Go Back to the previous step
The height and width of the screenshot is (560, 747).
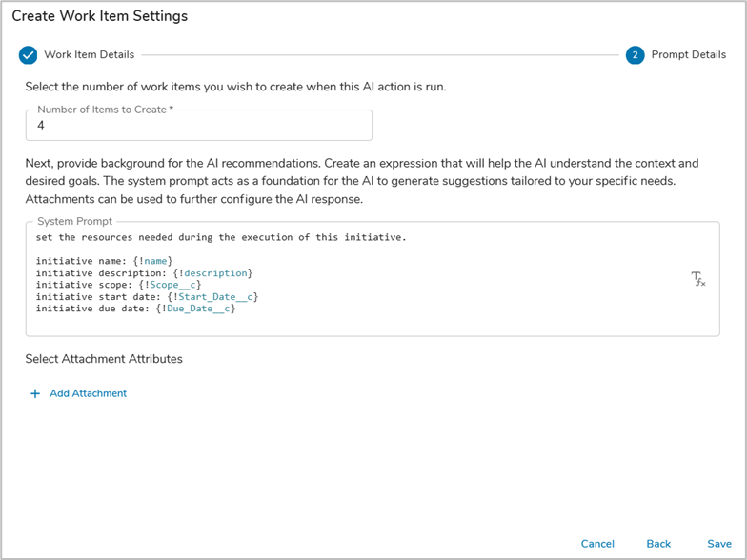(658, 544)
